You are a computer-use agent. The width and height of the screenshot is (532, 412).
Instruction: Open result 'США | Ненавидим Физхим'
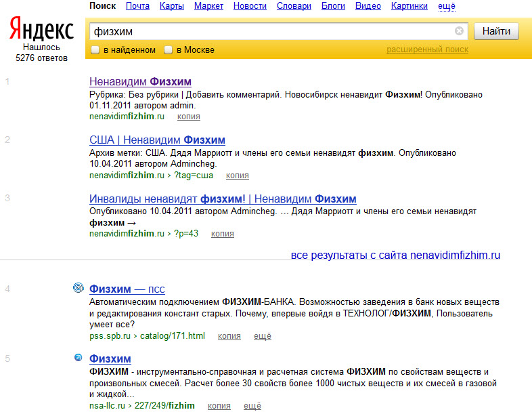[158, 140]
